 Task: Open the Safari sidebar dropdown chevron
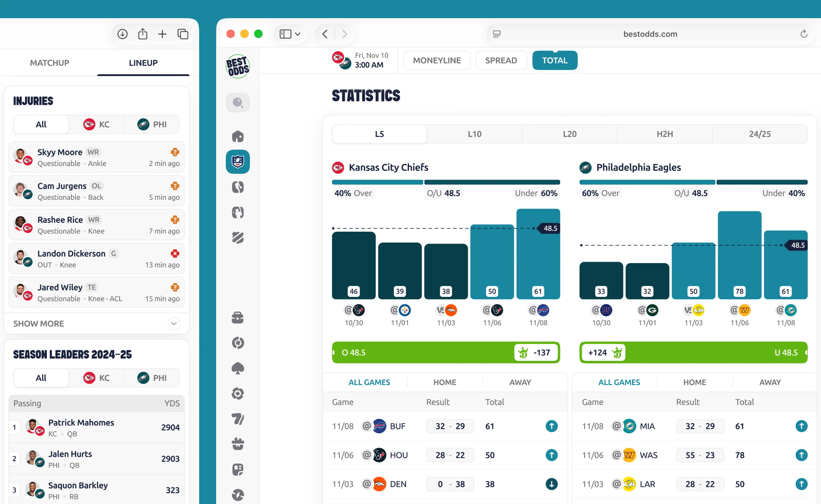pyautogui.click(x=298, y=34)
